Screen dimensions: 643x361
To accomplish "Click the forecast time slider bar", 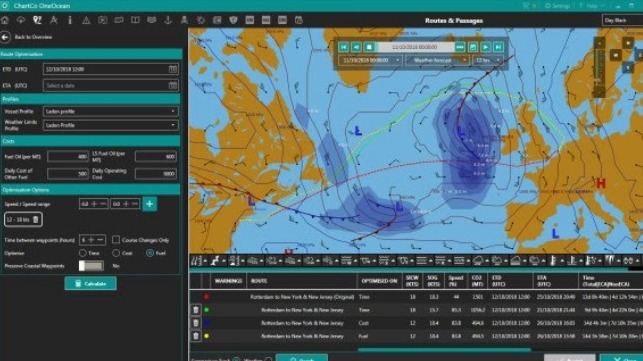I will 415,47.
